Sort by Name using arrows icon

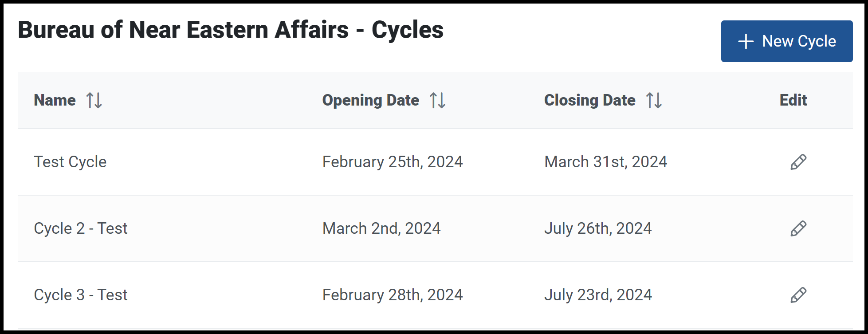[x=94, y=100]
